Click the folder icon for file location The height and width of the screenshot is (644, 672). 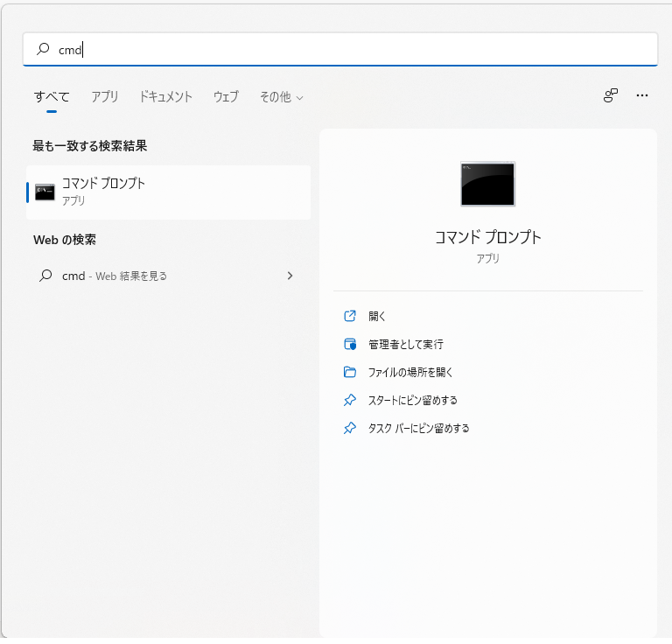tap(350, 372)
